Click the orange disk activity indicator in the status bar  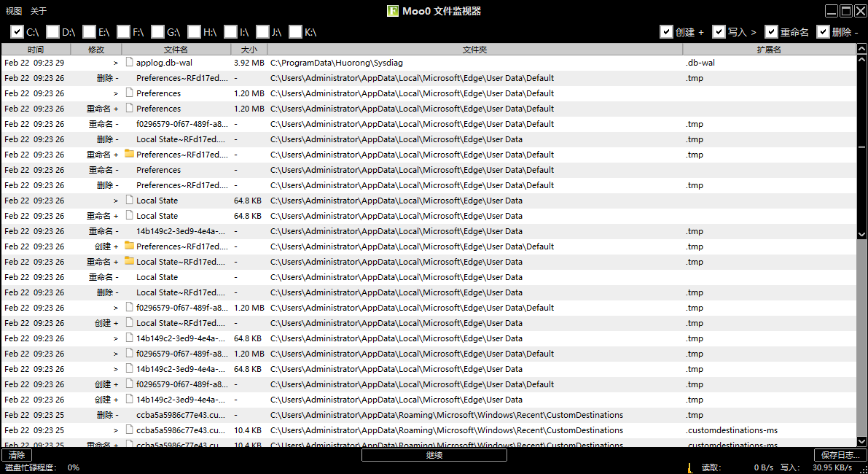pyautogui.click(x=689, y=467)
